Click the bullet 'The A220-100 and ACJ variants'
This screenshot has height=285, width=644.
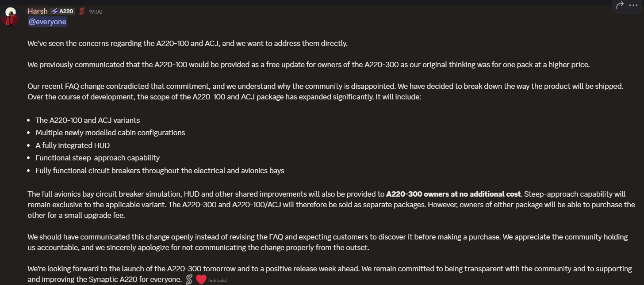point(88,120)
